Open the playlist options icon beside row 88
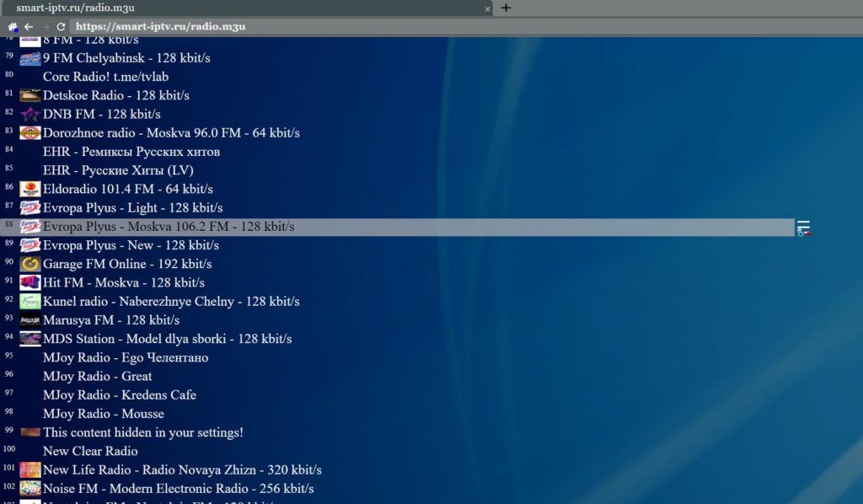863x504 pixels. [803, 228]
